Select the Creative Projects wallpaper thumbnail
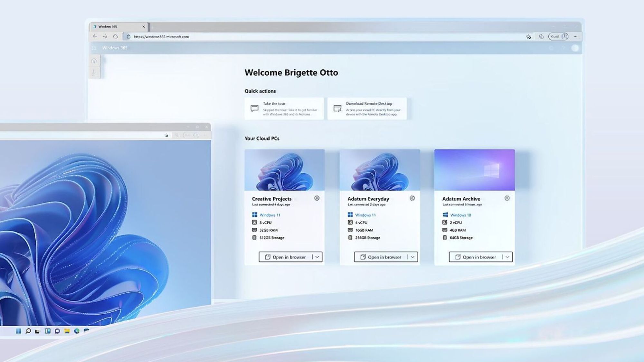644x362 pixels. coord(285,170)
